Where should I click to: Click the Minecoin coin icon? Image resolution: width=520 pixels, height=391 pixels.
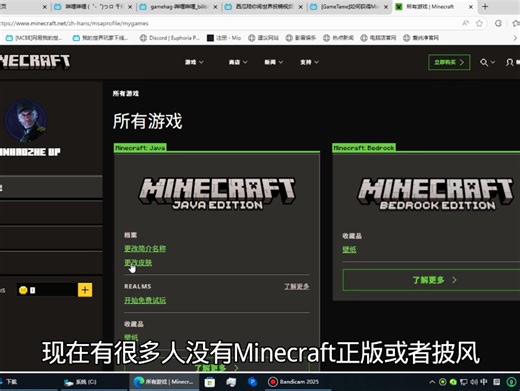[x=23, y=290]
